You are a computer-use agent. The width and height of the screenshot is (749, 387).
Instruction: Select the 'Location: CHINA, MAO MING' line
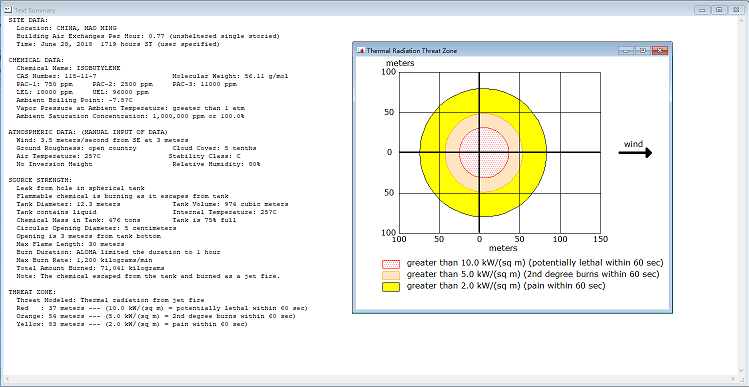67,28
